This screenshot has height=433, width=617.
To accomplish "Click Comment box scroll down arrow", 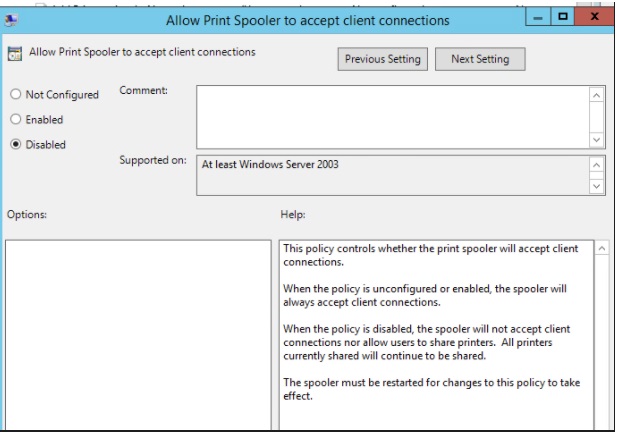I will pos(597,140).
